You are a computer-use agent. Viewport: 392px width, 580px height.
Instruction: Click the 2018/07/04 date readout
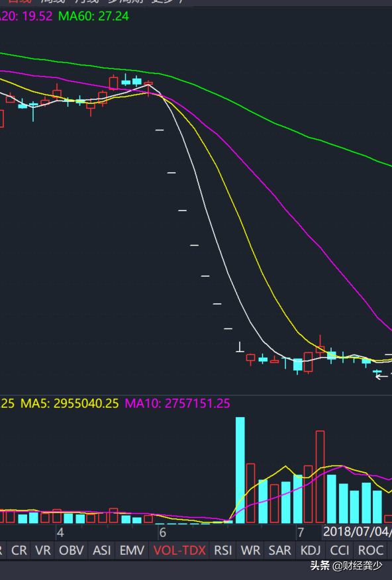tap(357, 532)
